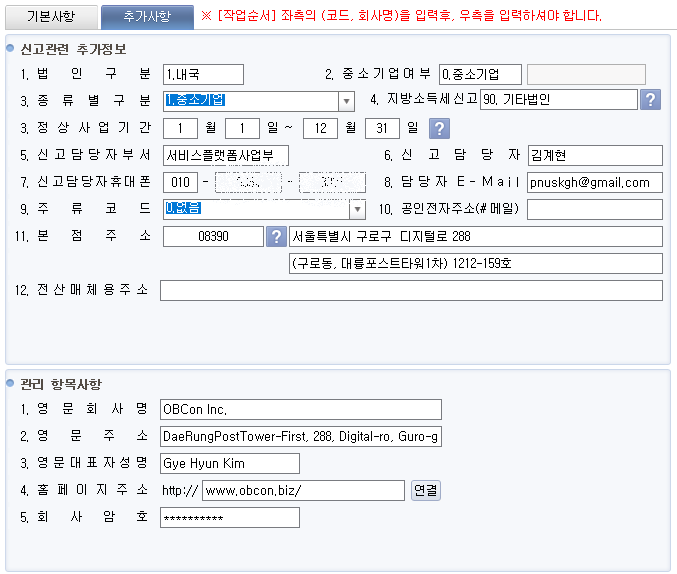677x574 pixels.
Task: Open the 종류별구분 dropdown list
Action: pyautogui.click(x=347, y=101)
